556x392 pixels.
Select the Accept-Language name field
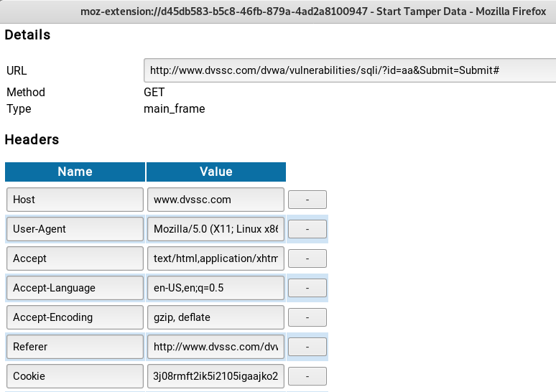point(75,288)
